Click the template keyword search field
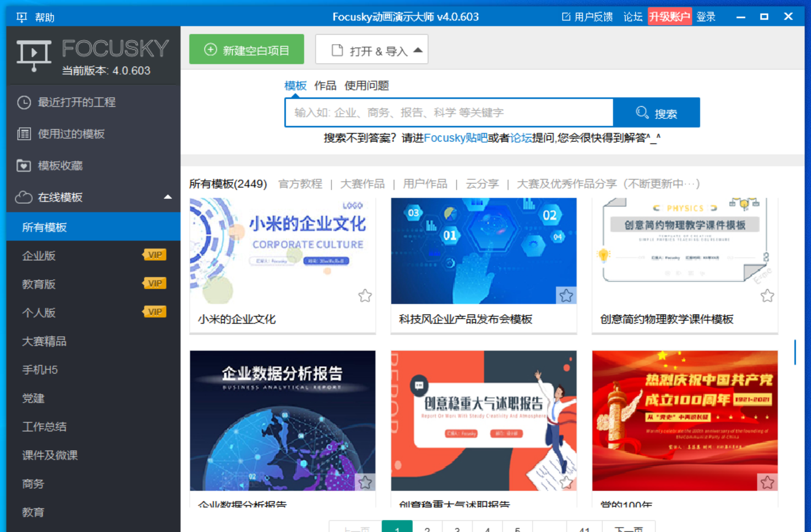The width and height of the screenshot is (811, 532). click(x=449, y=112)
